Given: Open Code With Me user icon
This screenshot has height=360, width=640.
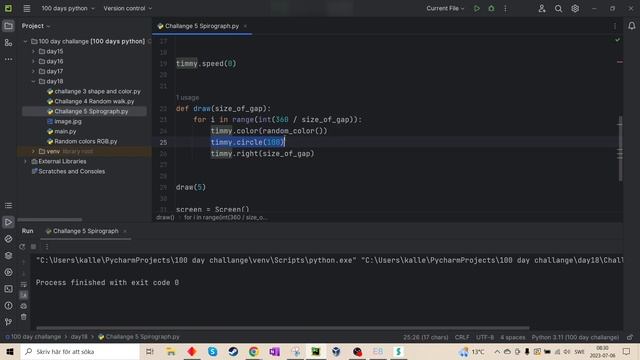Looking at the screenshot, I should [x=542, y=8].
